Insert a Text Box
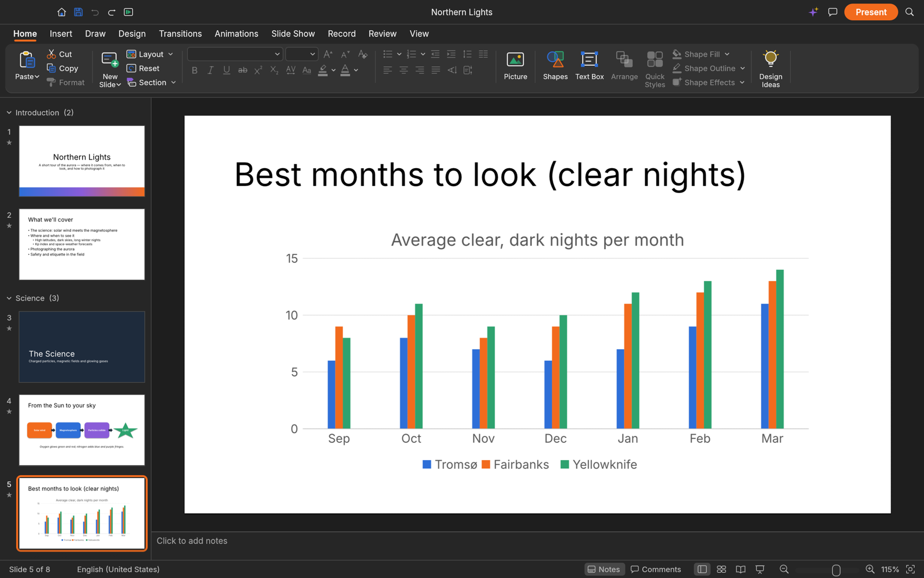Image resolution: width=924 pixels, height=578 pixels. pos(589,65)
